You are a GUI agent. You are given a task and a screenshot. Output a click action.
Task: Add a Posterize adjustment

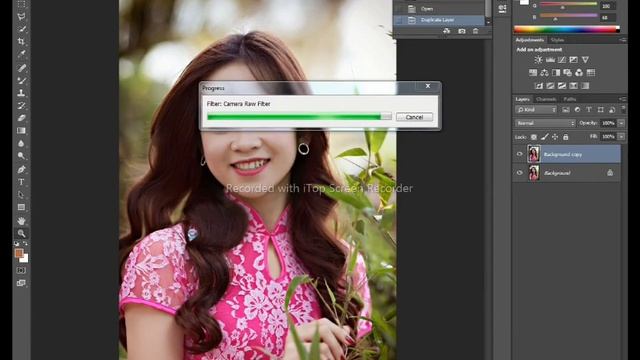(x=550, y=86)
